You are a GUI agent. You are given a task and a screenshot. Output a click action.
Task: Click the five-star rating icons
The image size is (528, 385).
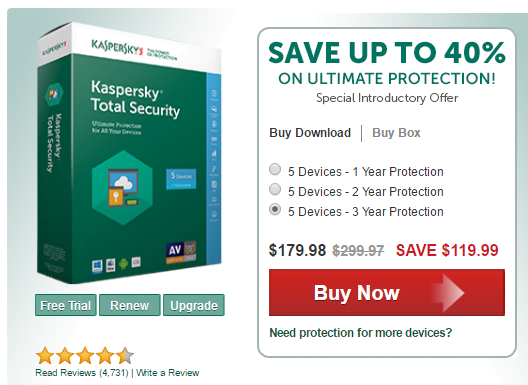[x=85, y=356]
